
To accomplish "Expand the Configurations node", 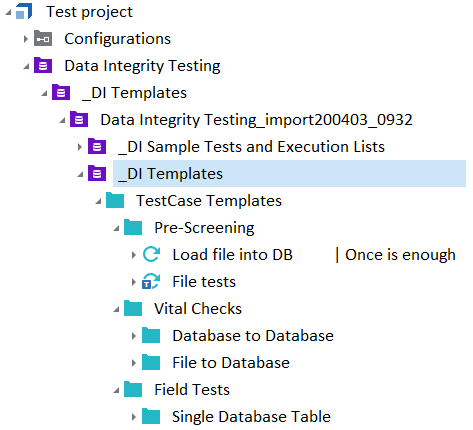I will (26, 39).
